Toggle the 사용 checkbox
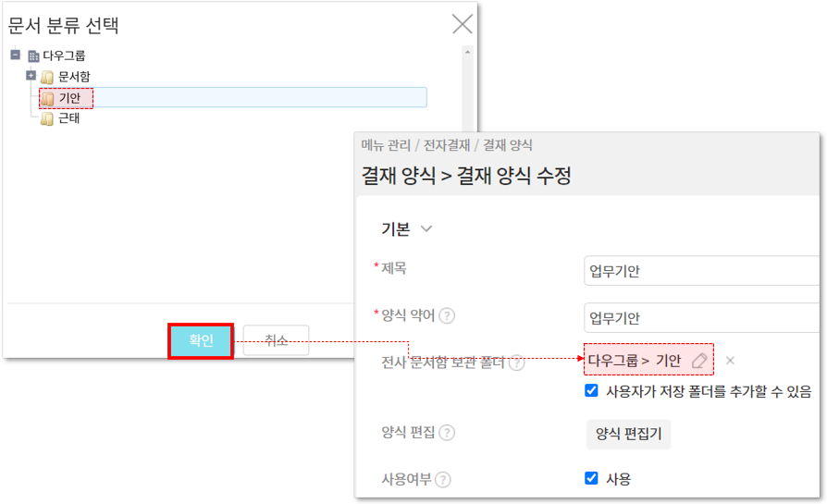This screenshot has width=827, height=504. (x=592, y=478)
